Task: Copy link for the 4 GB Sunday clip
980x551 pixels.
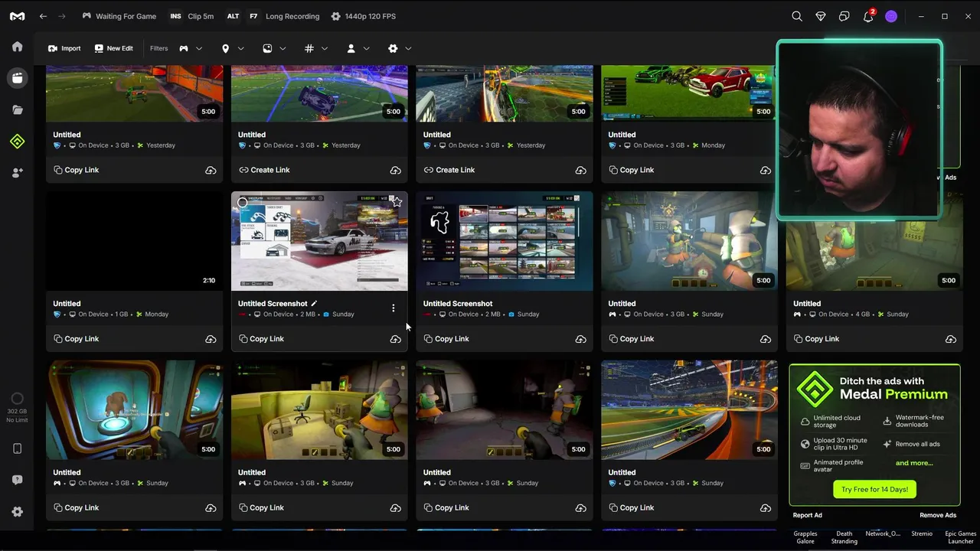Action: 816,339
